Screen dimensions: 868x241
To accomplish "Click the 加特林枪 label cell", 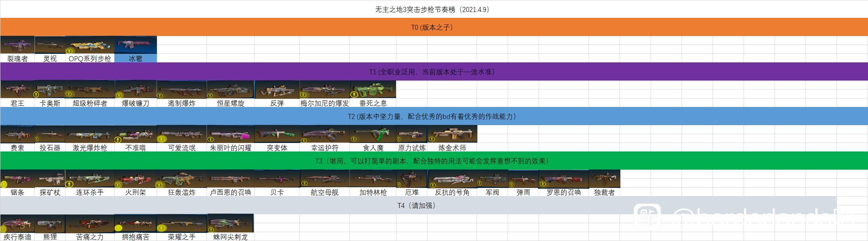I will (x=373, y=192).
